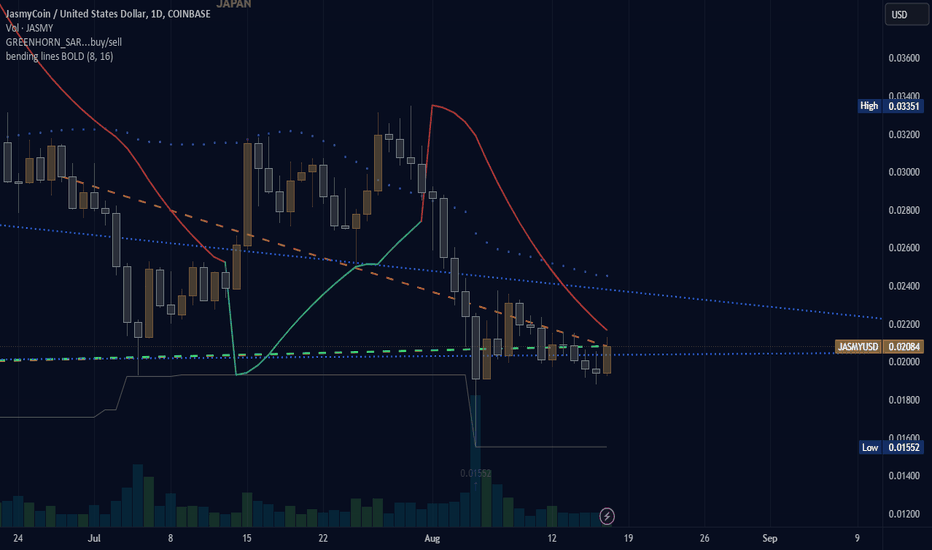Click the Vol · JASMY indicator legend

(29, 28)
